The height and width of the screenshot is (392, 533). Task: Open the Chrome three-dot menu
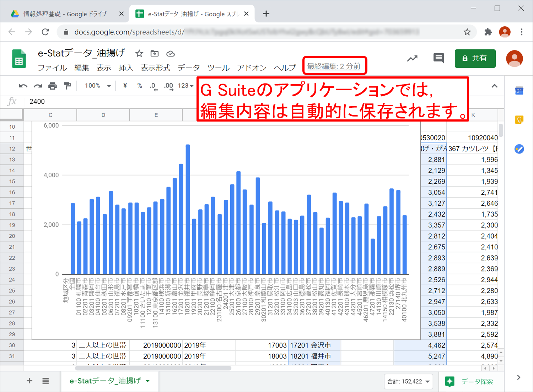point(521,32)
